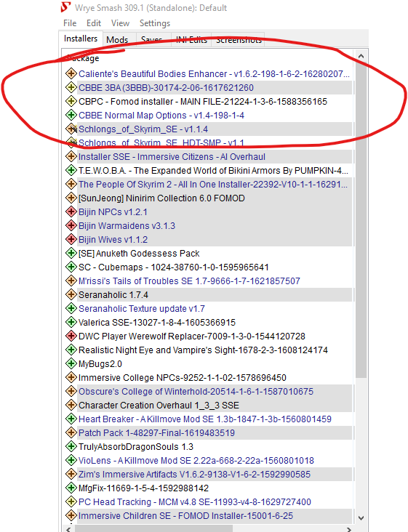Open the Edit menu

(94, 23)
